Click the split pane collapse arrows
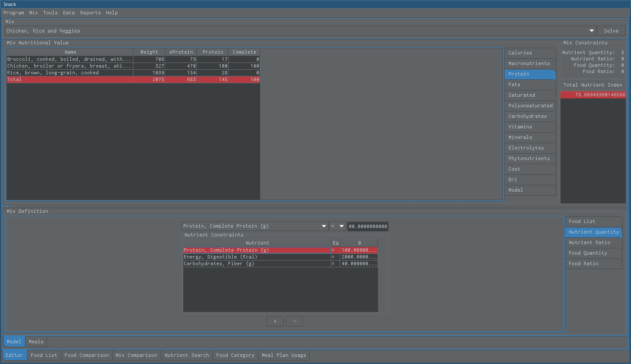631x364 pixels. point(9,206)
